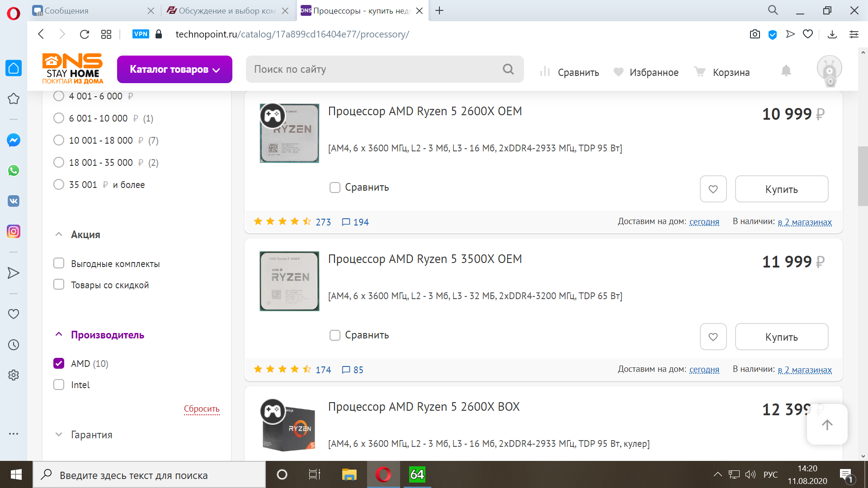Screen dimensions: 868x488
Task: Add Ryzen 5 2600X OEM to favorites
Action: (713, 189)
